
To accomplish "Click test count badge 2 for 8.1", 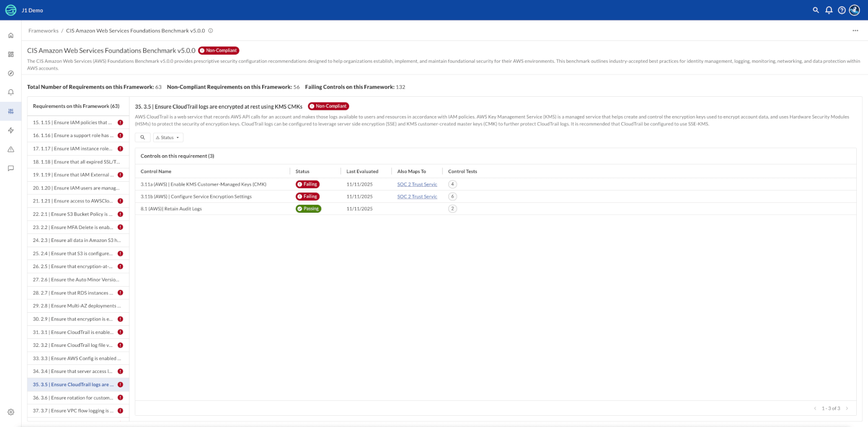I will click(453, 209).
